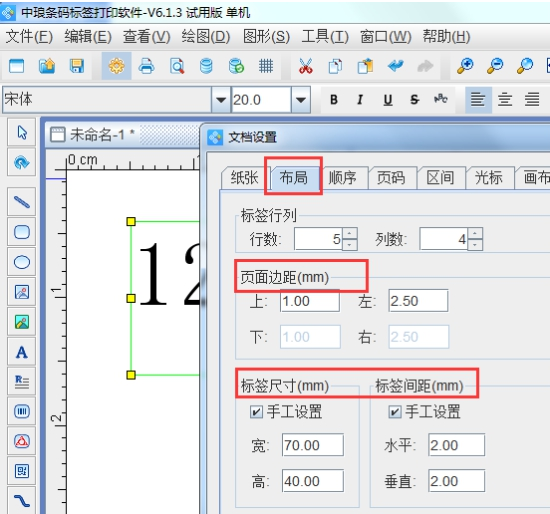Decrease the row count spinner
The height and width of the screenshot is (514, 550).
click(349, 245)
